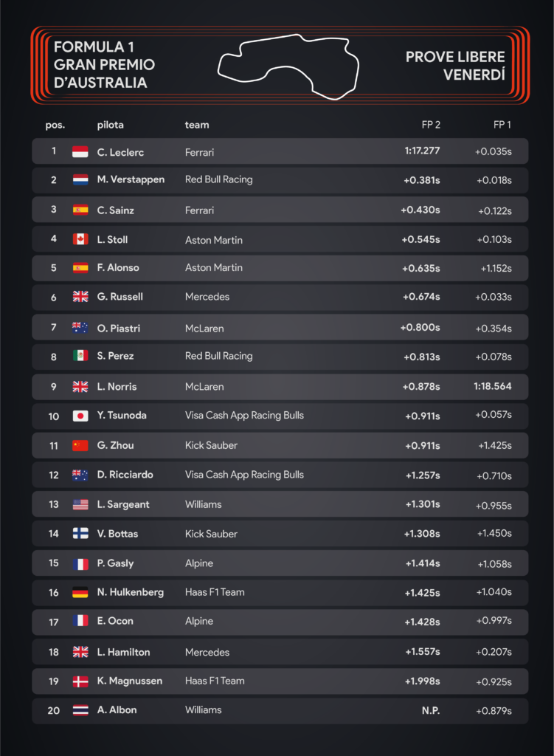Image resolution: width=554 pixels, height=756 pixels.
Task: Click Leclerc's 1:17.277 FP 2 time
Action: 422,150
